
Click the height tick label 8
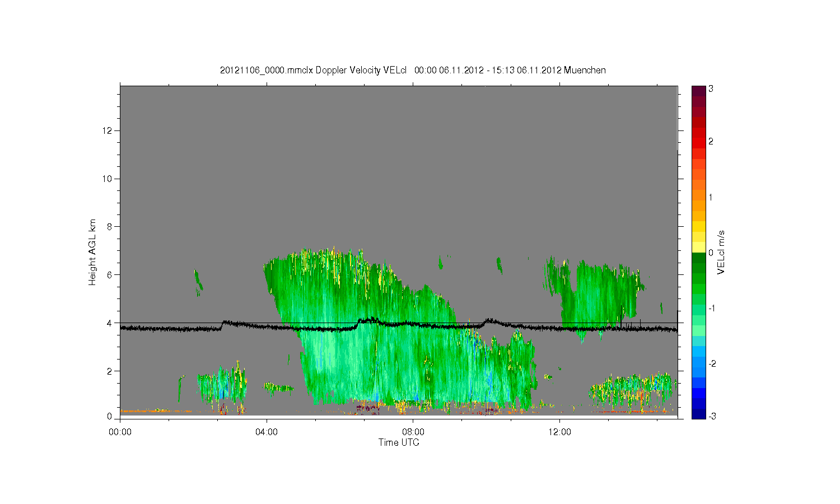point(110,227)
